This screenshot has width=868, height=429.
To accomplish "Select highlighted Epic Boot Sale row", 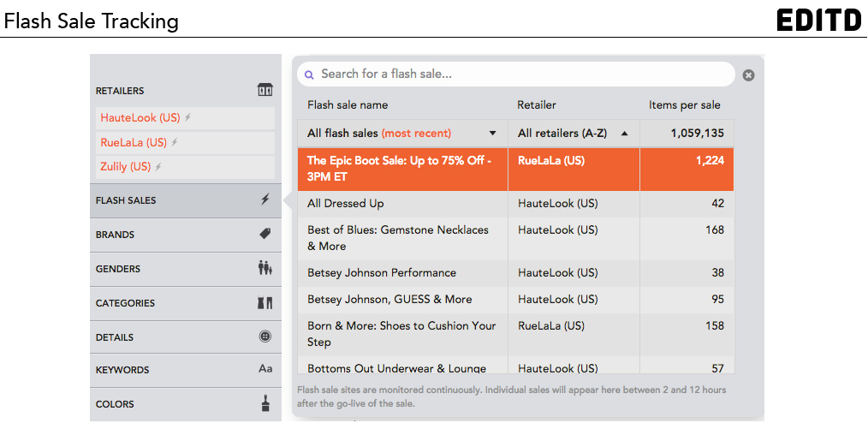I will pyautogui.click(x=516, y=169).
